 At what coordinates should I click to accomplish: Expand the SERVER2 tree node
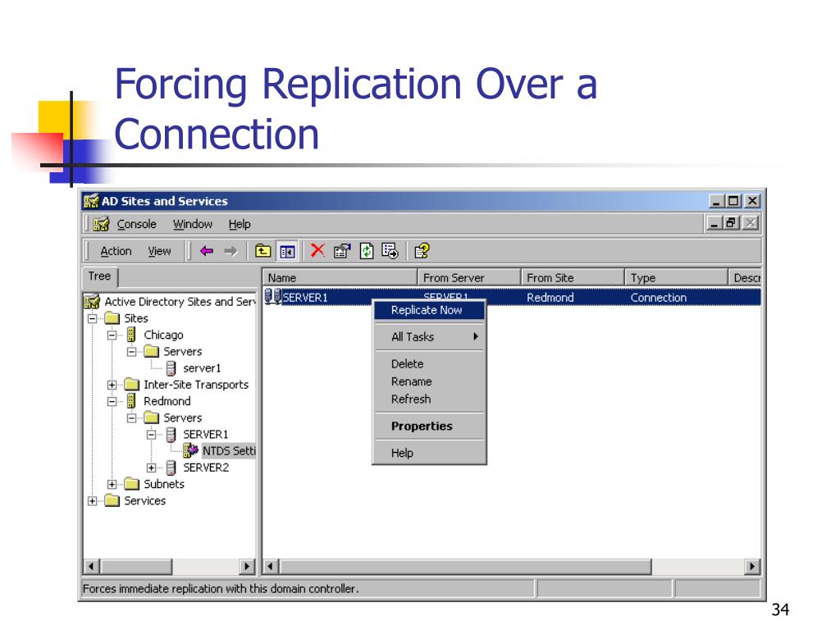[152, 468]
